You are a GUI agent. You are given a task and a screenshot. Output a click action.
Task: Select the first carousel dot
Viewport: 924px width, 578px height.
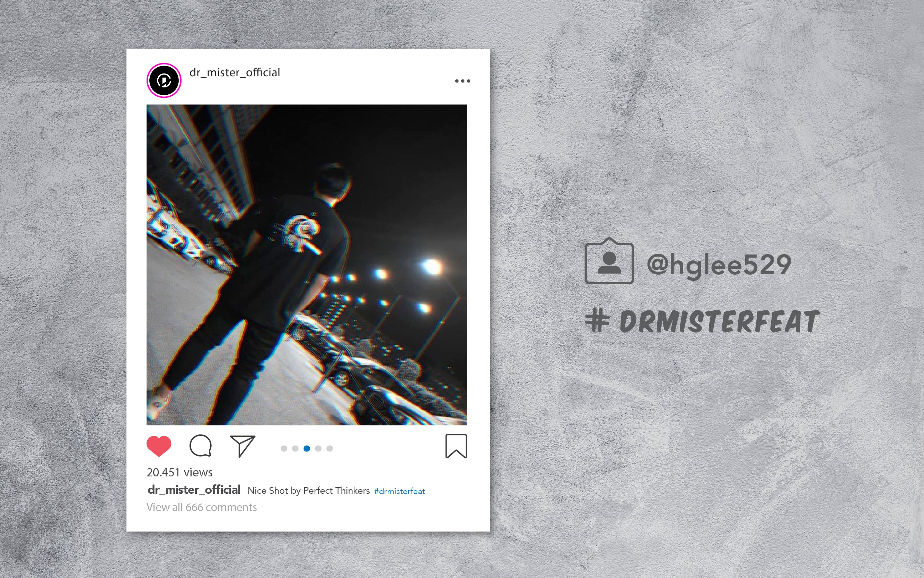pyautogui.click(x=284, y=448)
